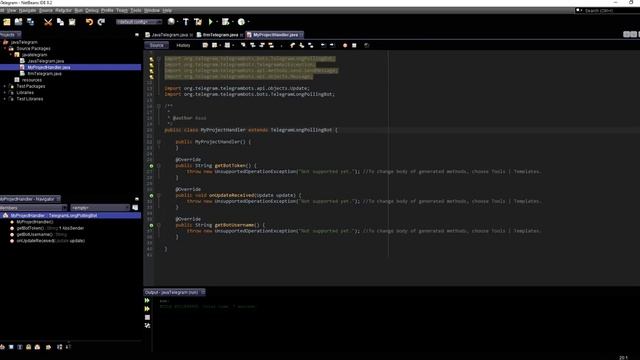Open the Navigate menu
The height and width of the screenshot is (360, 640).
[x=27, y=10]
